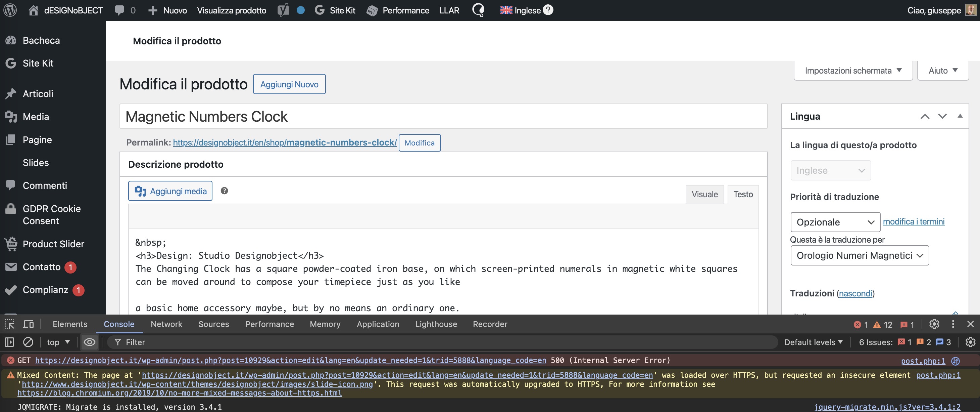The width and height of the screenshot is (980, 412).
Task: Toggle the console sidebar panel
Action: click(x=9, y=342)
